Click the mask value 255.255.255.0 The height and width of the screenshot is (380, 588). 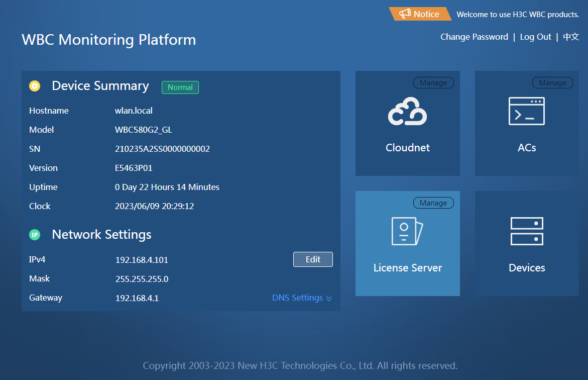click(x=142, y=279)
